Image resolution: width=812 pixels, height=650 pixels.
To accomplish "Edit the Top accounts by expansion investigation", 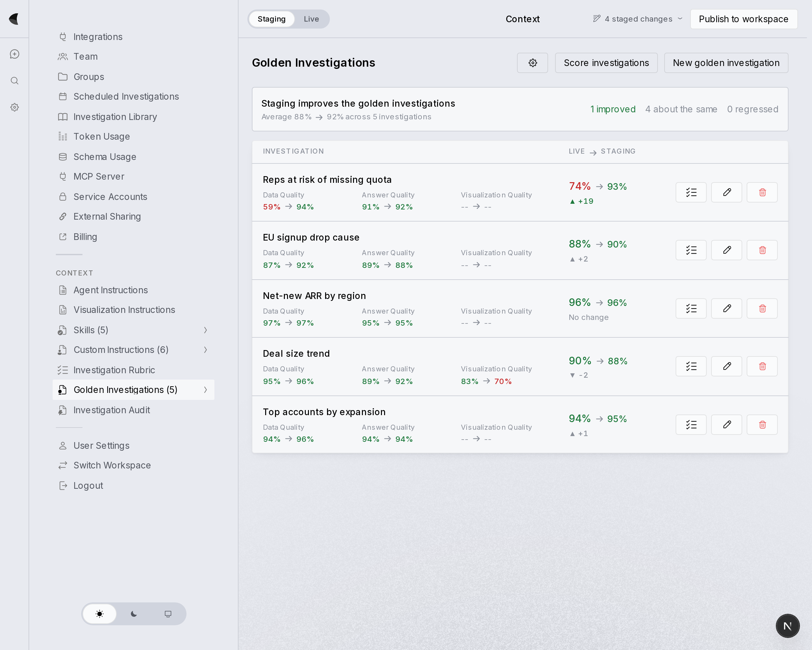I will pos(726,425).
